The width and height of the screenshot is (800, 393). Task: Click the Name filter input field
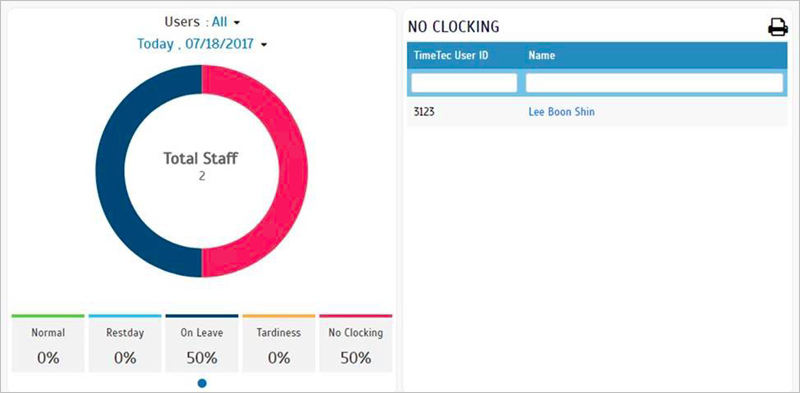[x=654, y=83]
